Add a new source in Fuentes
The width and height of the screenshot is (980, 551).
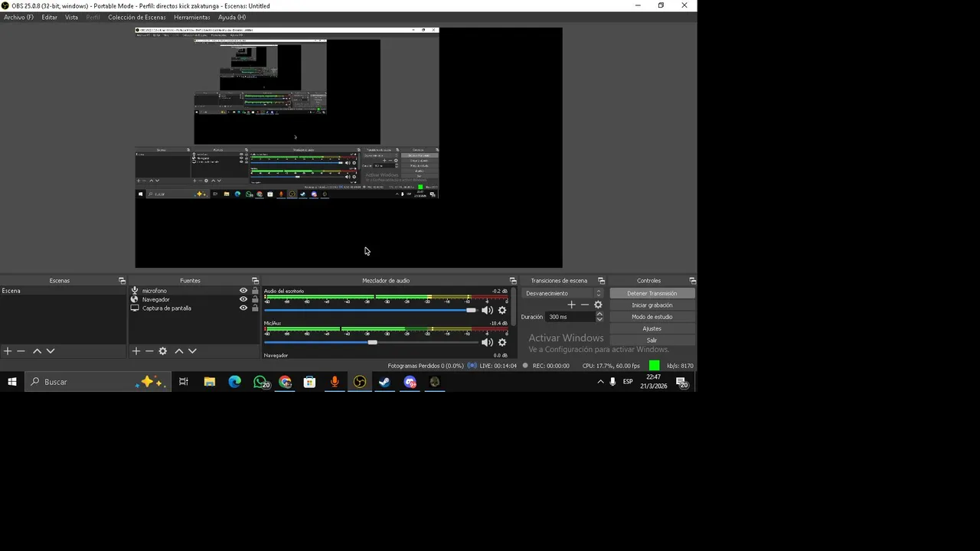(x=136, y=350)
